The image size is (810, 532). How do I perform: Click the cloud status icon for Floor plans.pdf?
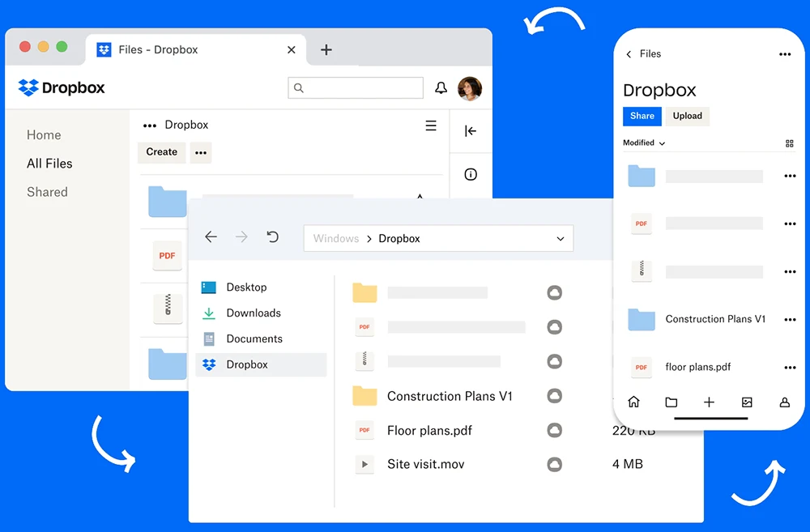point(554,430)
